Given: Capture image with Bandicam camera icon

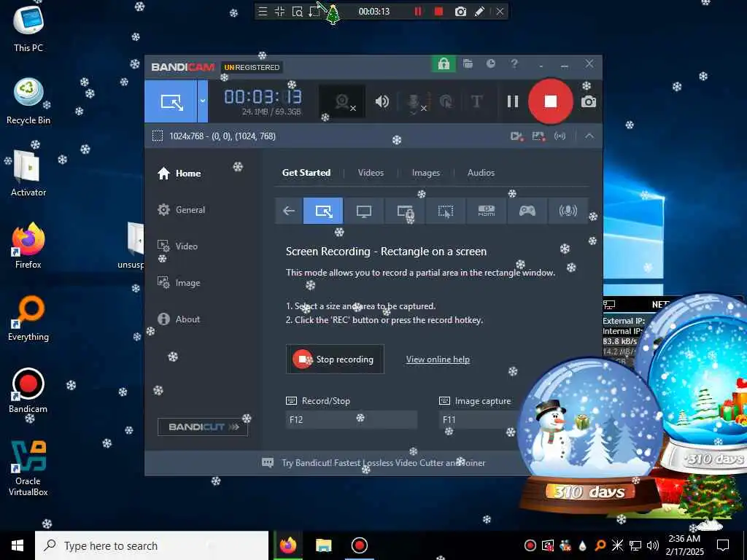Looking at the screenshot, I should [589, 101].
